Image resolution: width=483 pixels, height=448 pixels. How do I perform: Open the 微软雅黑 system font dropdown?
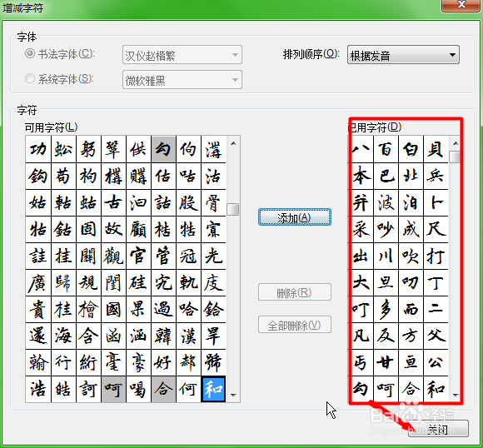click(x=182, y=80)
